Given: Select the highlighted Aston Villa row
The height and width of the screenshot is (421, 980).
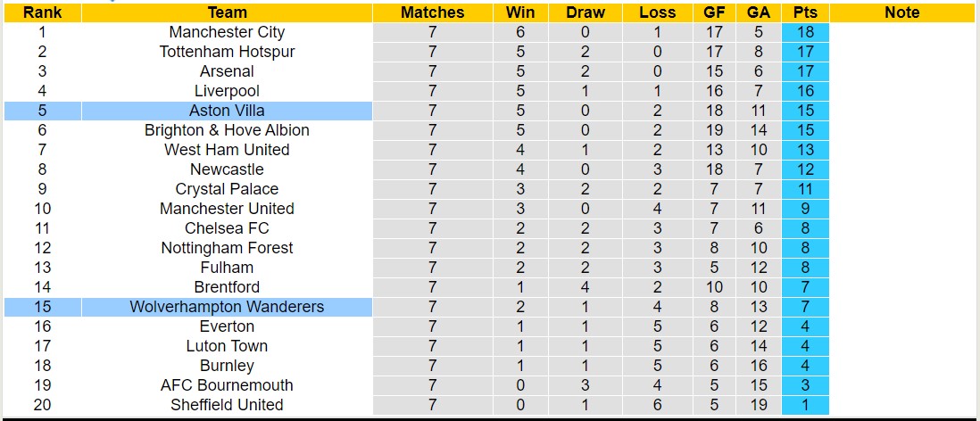Looking at the screenshot, I should coord(227,111).
